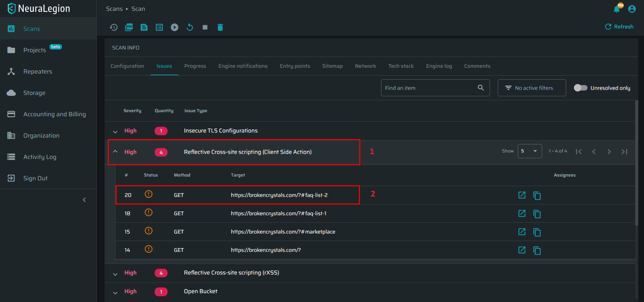This screenshot has width=644, height=302.
Task: Open the Progress tab
Action: pos(195,66)
